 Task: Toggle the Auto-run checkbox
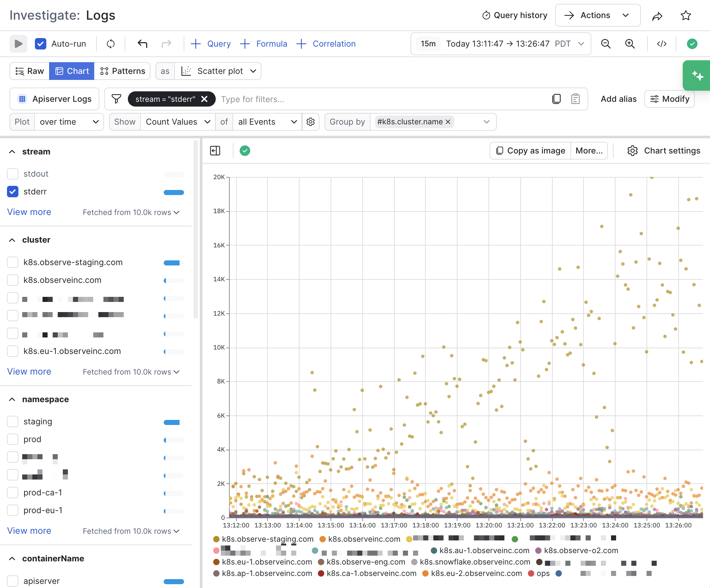pos(41,43)
